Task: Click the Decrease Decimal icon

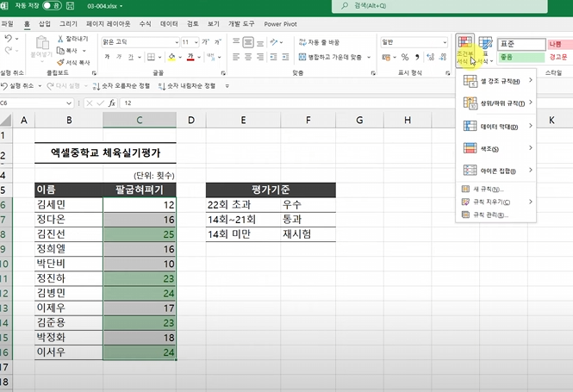Action: click(443, 57)
